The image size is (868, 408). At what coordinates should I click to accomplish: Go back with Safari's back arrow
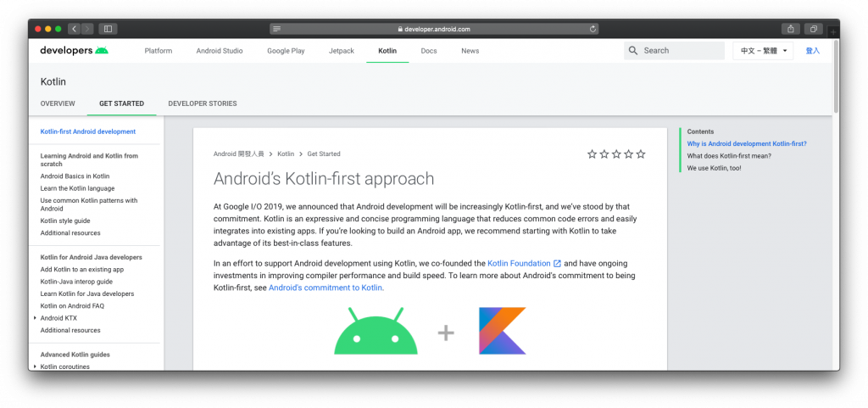(x=75, y=29)
